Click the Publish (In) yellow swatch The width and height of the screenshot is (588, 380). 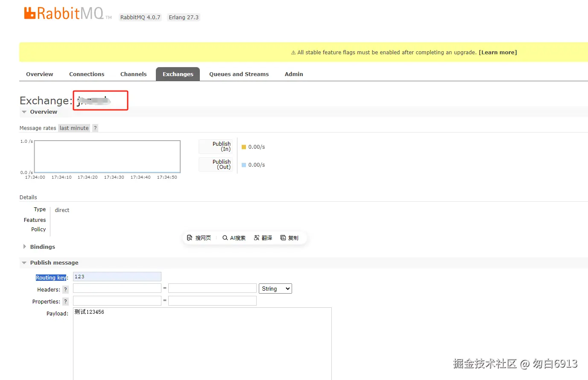pos(244,147)
